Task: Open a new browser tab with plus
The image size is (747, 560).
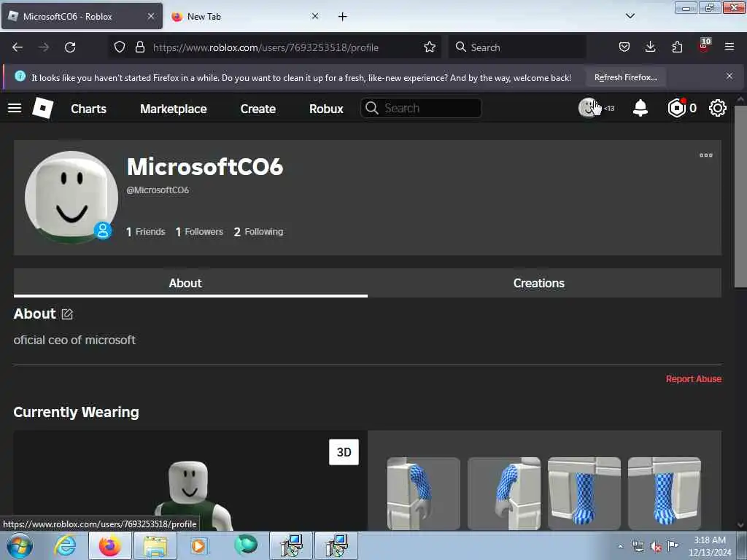Action: click(x=343, y=17)
